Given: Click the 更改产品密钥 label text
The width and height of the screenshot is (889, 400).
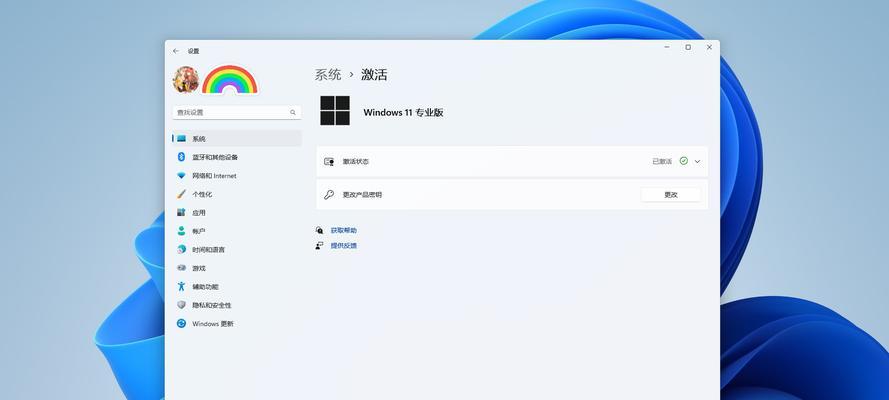Looking at the screenshot, I should pyautogui.click(x=362, y=194).
